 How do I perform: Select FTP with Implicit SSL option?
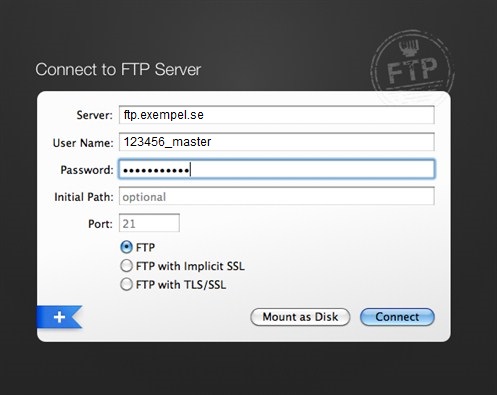coord(126,266)
